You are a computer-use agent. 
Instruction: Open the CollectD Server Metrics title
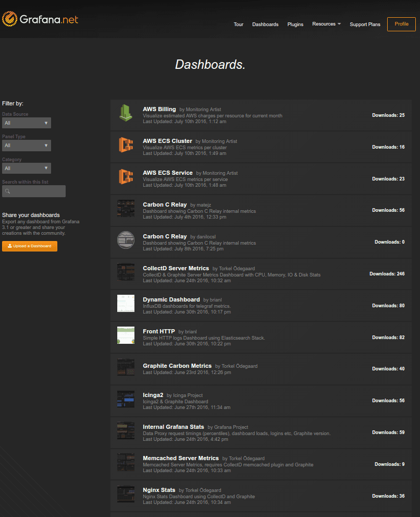point(176,268)
